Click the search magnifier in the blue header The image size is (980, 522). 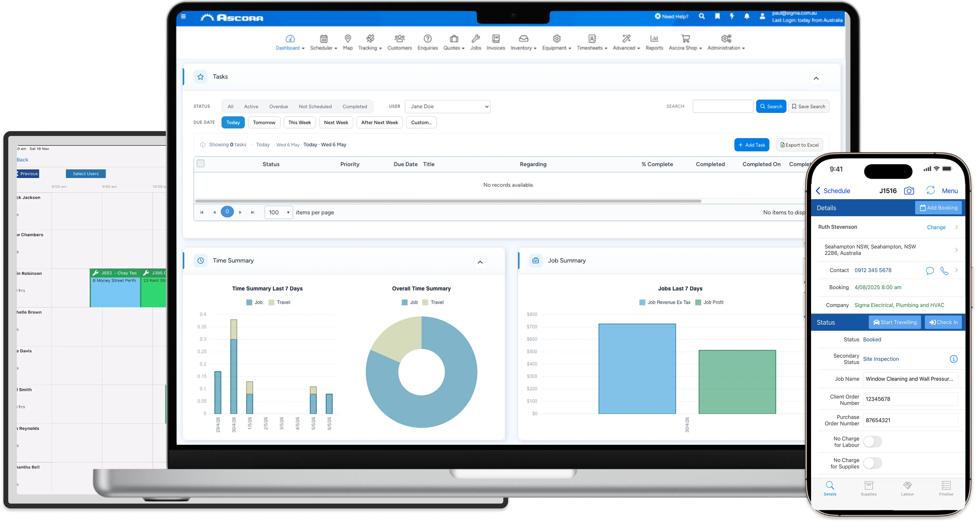[x=702, y=16]
